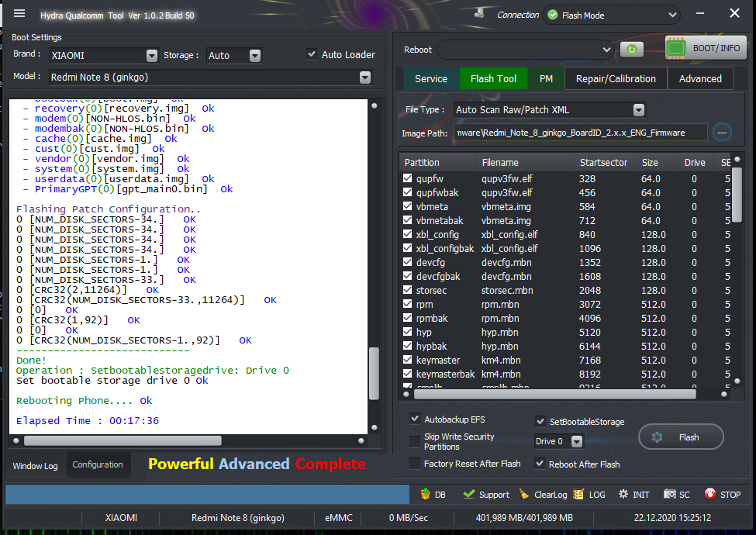The image size is (756, 535).
Task: Open the Repair/Calibration tab
Action: (616, 78)
